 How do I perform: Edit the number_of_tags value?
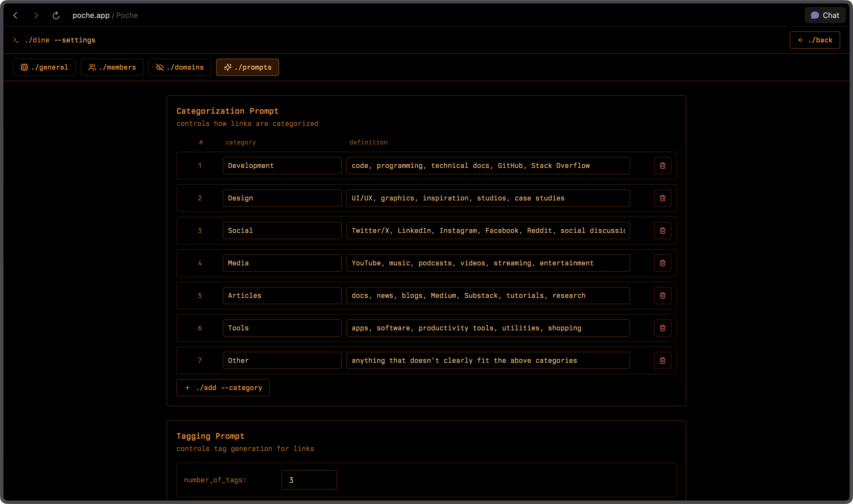[x=309, y=480]
